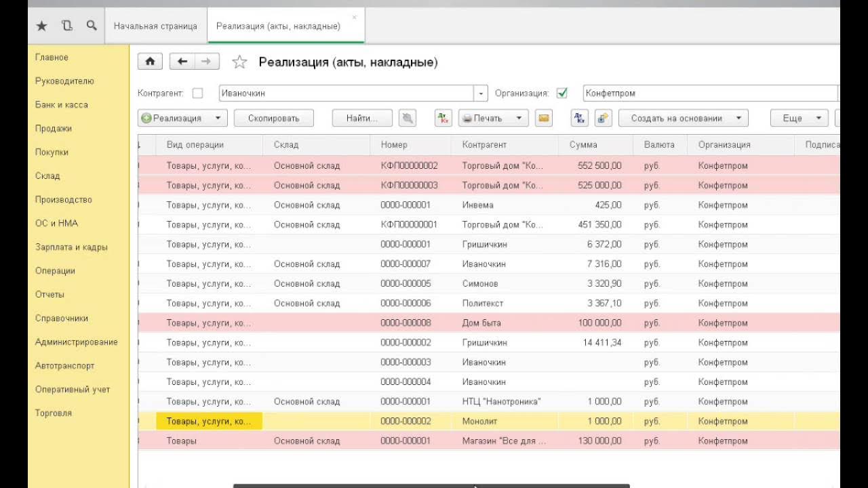This screenshot has width=868, height=488.
Task: Select the sum cell 14 411,34
Action: tap(596, 342)
